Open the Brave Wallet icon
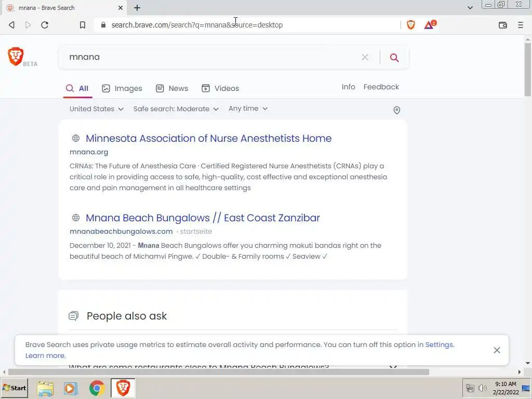The height and width of the screenshot is (399, 532). (x=502, y=25)
